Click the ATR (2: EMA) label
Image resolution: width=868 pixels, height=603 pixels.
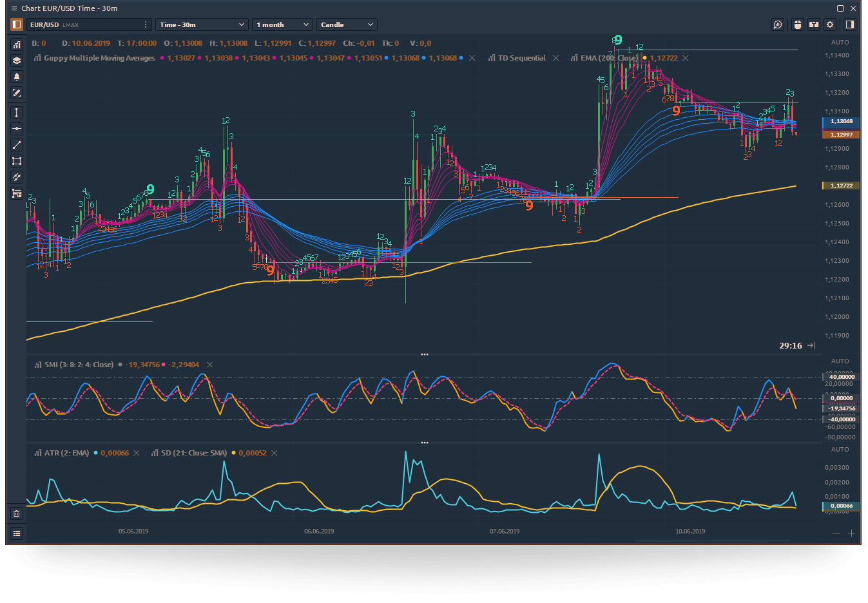(x=66, y=453)
